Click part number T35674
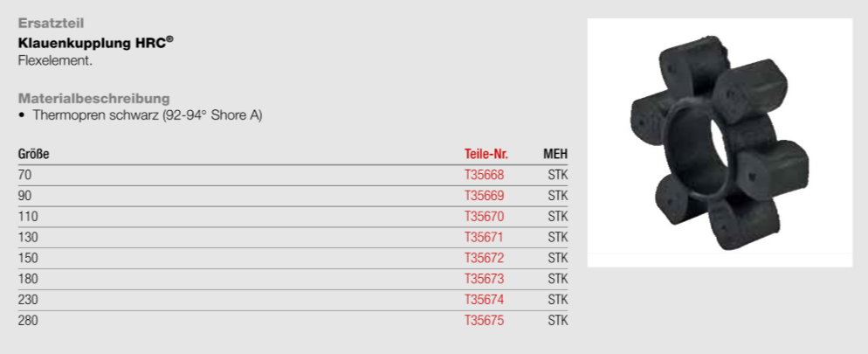This screenshot has width=868, height=354. (484, 300)
